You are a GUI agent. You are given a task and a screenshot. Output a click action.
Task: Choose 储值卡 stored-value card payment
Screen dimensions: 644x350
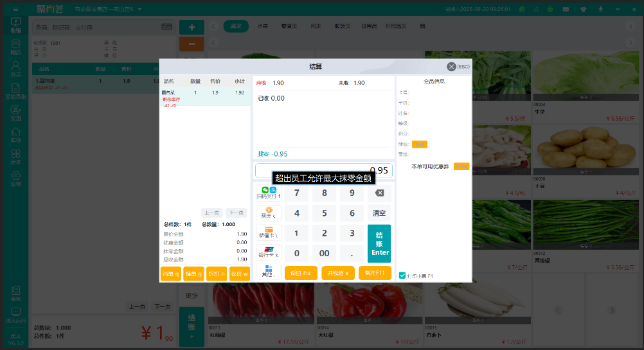click(268, 232)
